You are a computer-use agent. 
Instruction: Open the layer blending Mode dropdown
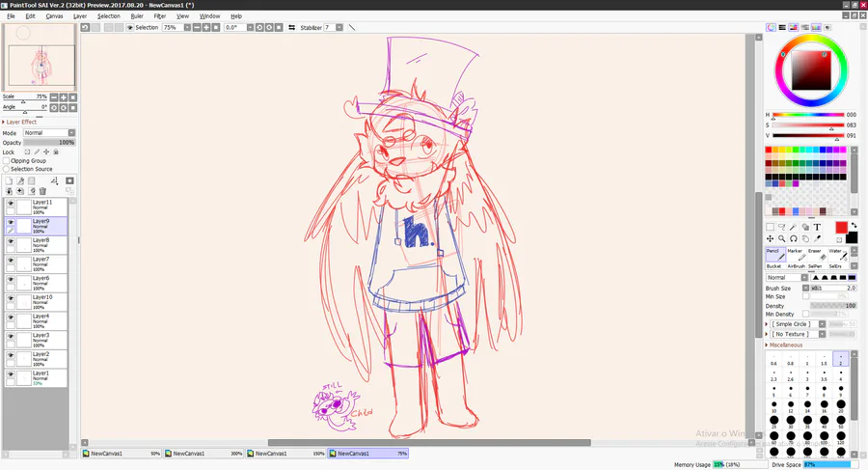(71, 133)
